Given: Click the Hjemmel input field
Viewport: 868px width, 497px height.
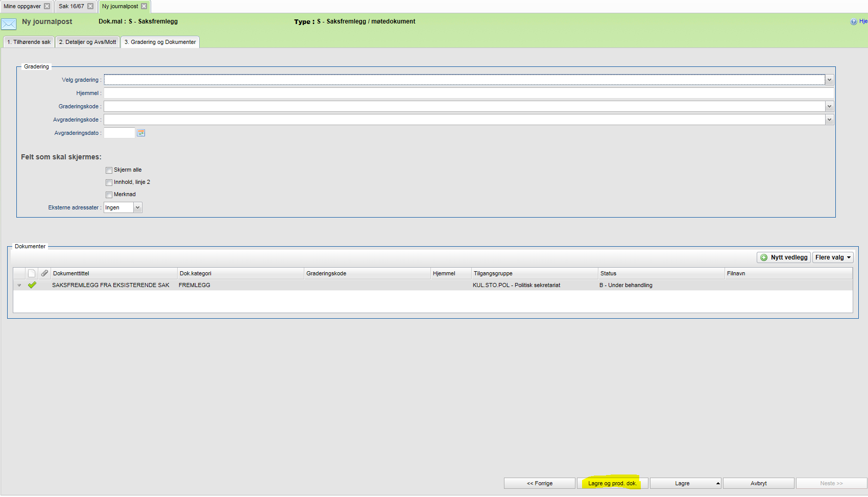Looking at the screenshot, I should click(469, 93).
